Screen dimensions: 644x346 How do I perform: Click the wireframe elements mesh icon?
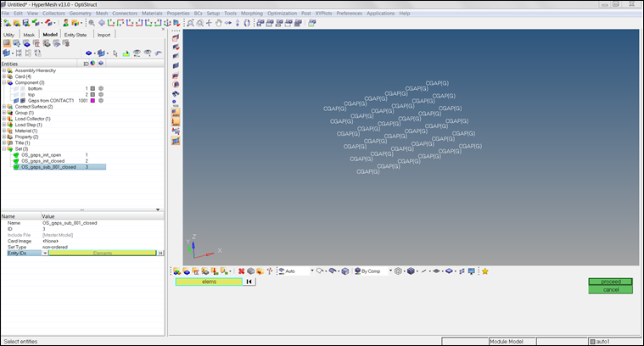click(398, 271)
